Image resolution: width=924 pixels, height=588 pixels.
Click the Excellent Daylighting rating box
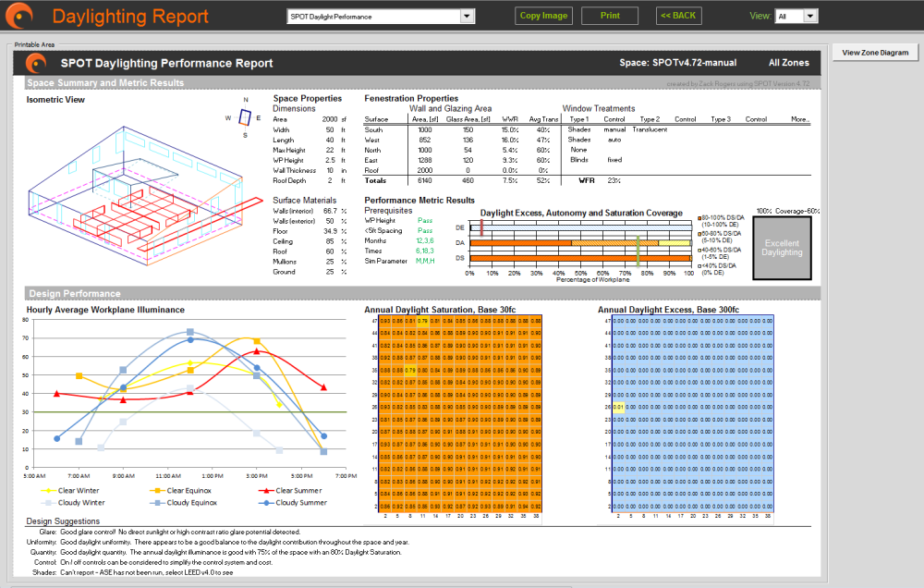pos(783,246)
